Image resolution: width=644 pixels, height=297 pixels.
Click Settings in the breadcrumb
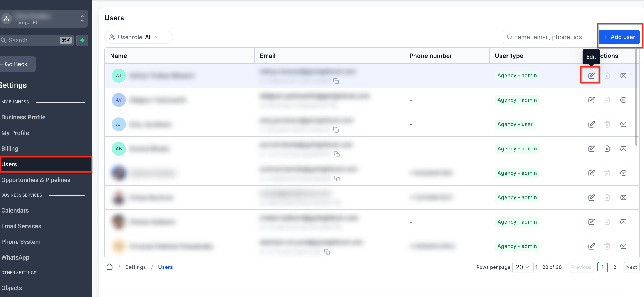pos(135,267)
